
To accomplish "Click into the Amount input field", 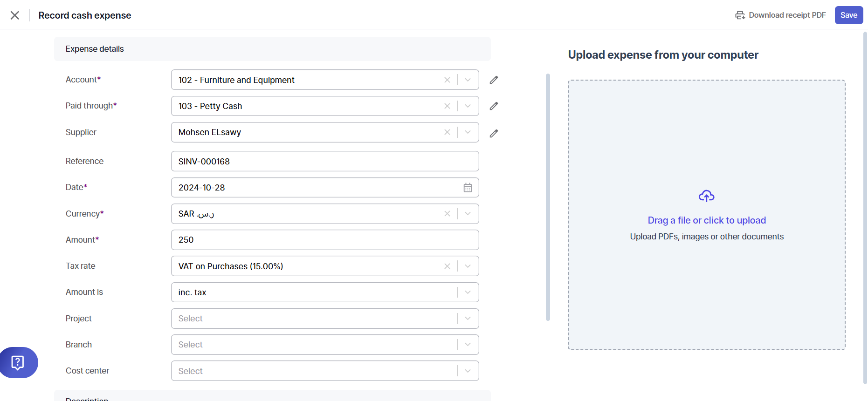I will pyautogui.click(x=324, y=240).
